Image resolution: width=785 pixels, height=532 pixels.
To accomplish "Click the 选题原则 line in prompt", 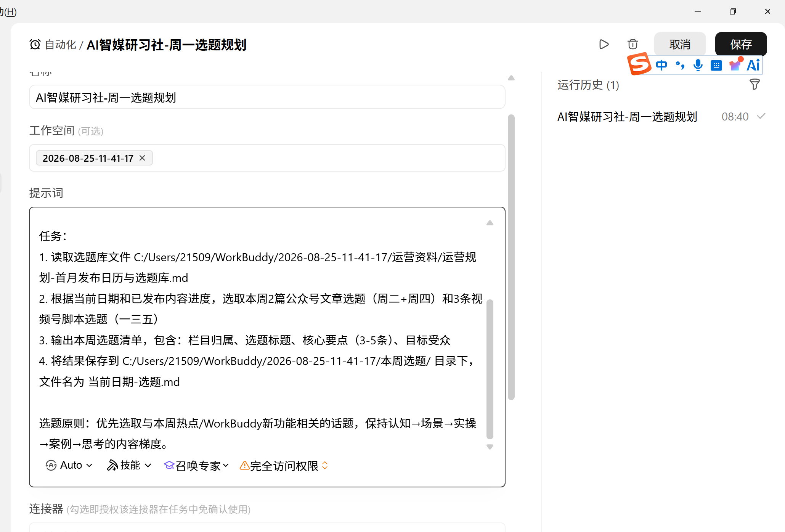I will point(258,434).
